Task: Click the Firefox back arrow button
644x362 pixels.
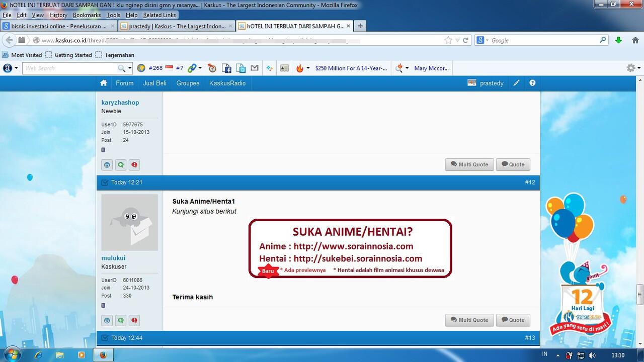Action: coord(9,40)
